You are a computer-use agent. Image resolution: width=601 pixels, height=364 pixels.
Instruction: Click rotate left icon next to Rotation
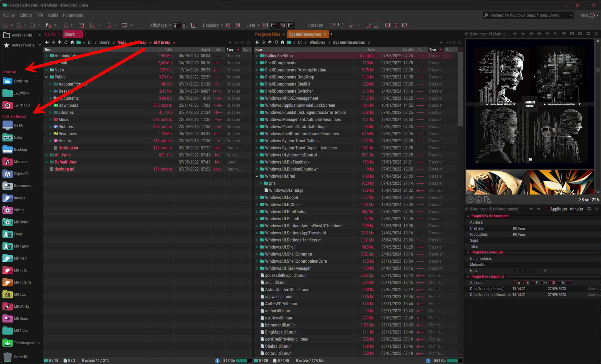tap(332, 25)
